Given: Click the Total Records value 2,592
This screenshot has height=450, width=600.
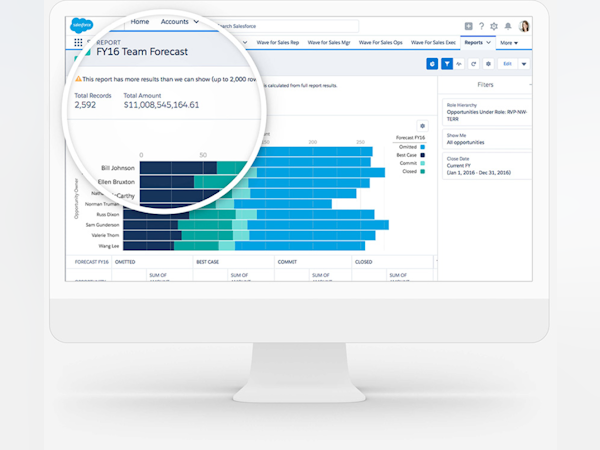Looking at the screenshot, I should pos(85,105).
